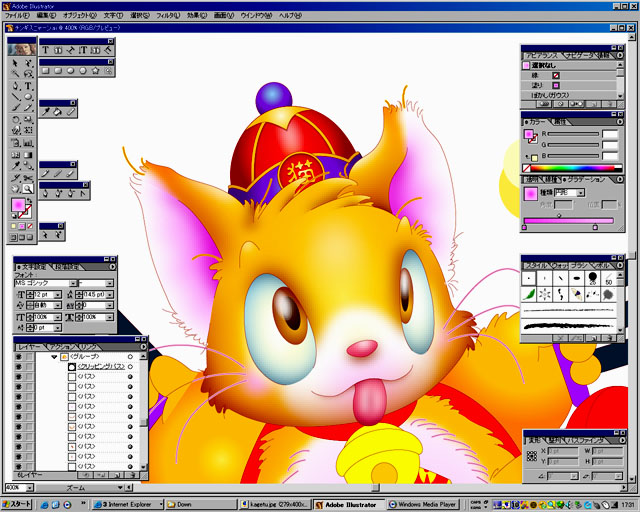Select the Paintbrush tool in toolbox
The height and width of the screenshot is (512, 640).
(x=16, y=108)
